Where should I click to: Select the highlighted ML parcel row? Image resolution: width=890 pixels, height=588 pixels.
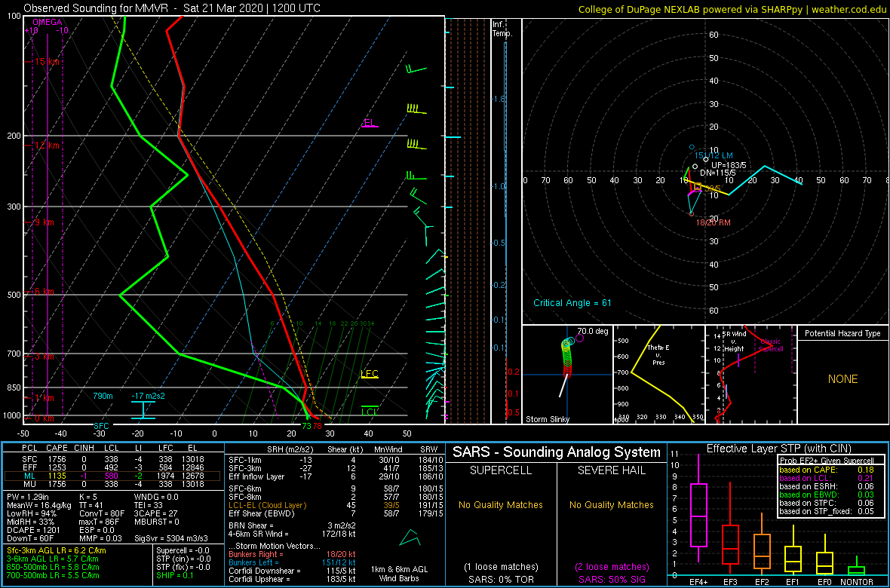(114, 476)
